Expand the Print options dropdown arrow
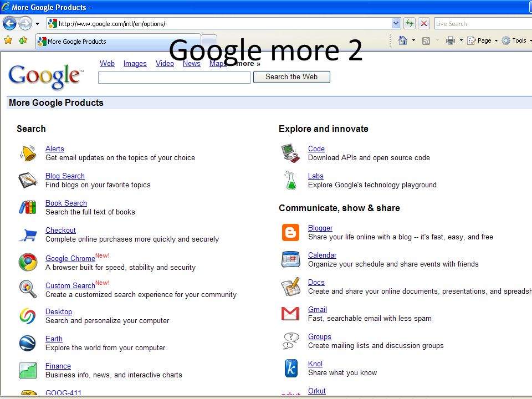The width and height of the screenshot is (532, 399). [461, 40]
